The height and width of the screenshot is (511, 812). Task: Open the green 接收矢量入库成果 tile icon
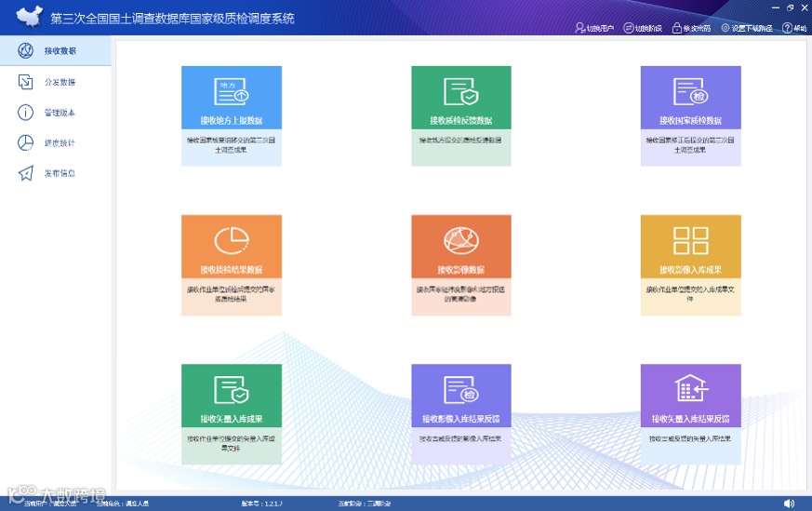(232, 390)
